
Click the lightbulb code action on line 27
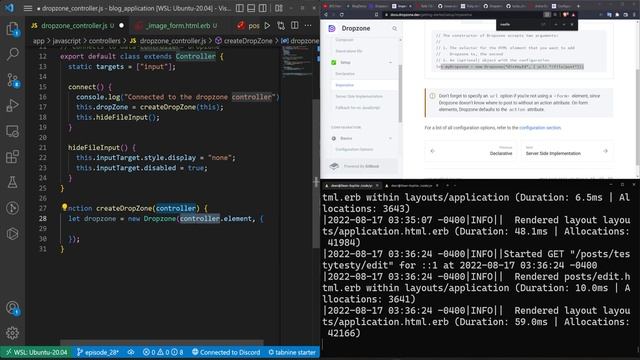[64, 207]
